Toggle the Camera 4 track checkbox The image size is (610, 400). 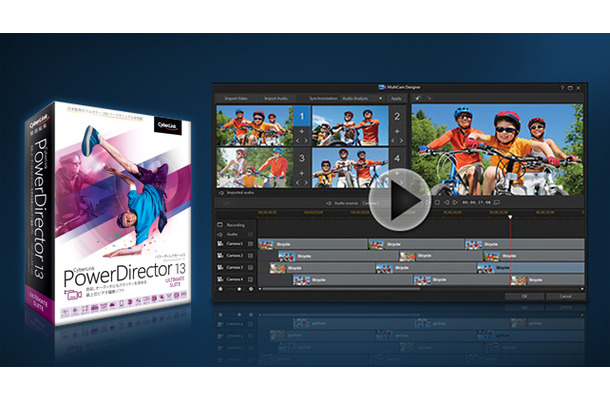point(250,279)
